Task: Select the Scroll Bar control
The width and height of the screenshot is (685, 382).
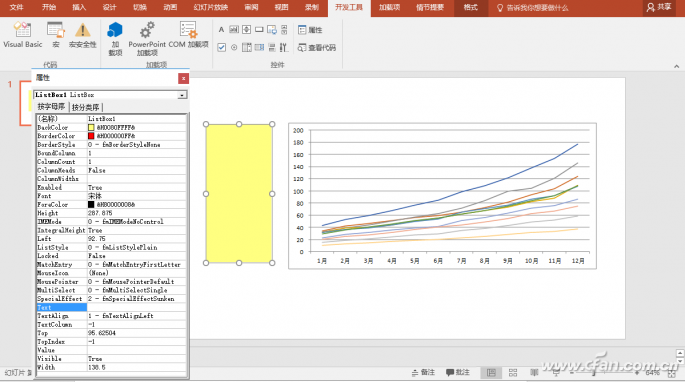Action: coord(284,30)
